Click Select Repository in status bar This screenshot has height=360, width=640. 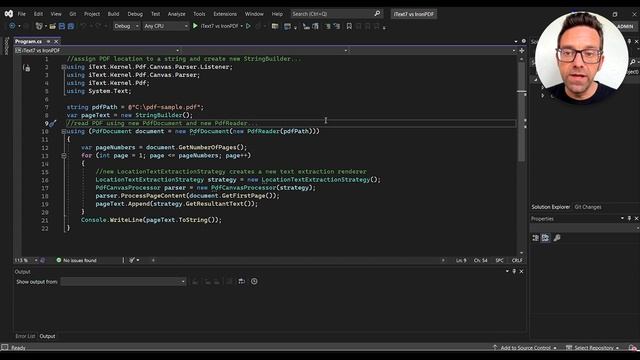pyautogui.click(x=593, y=348)
